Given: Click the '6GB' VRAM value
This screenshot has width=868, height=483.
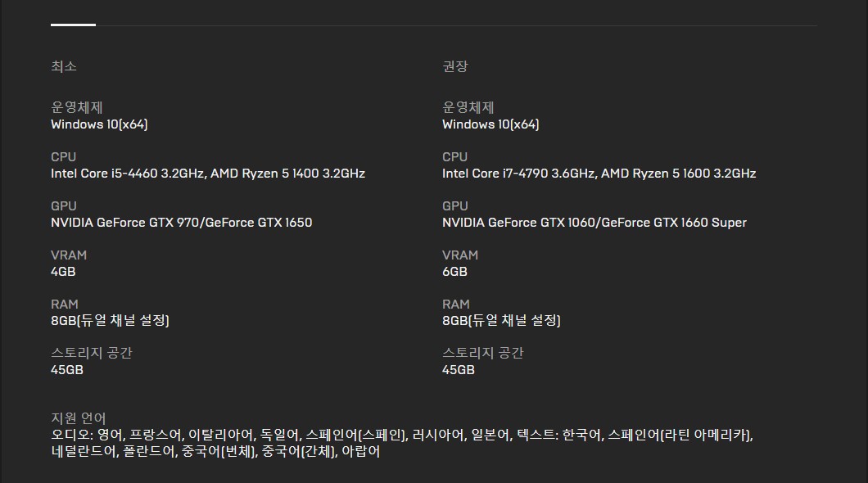Looking at the screenshot, I should (x=454, y=272).
